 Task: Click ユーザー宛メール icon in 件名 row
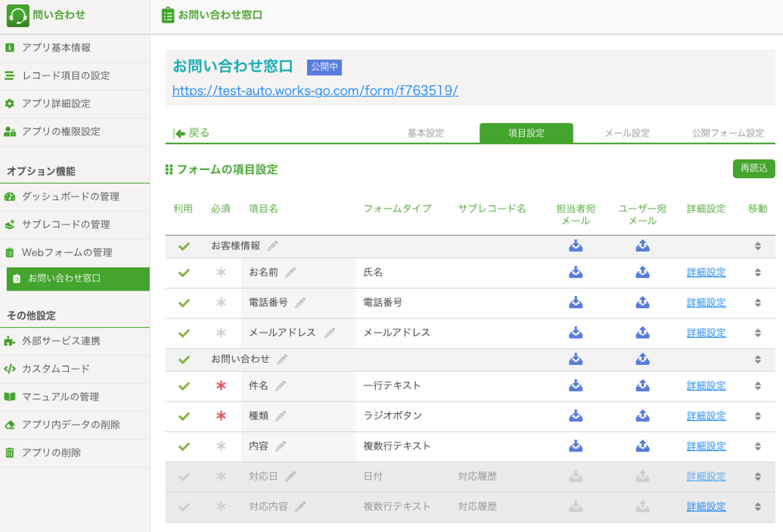pyautogui.click(x=642, y=386)
